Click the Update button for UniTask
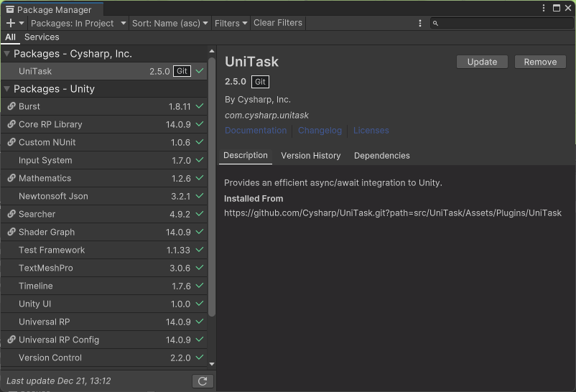576x392 pixels. [482, 62]
